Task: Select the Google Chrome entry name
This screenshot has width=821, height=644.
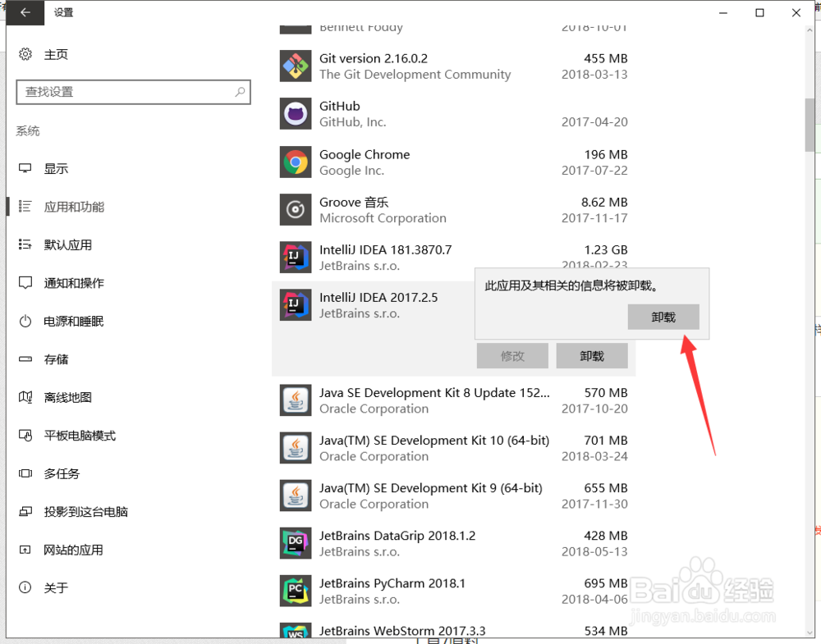Action: pyautogui.click(x=365, y=154)
